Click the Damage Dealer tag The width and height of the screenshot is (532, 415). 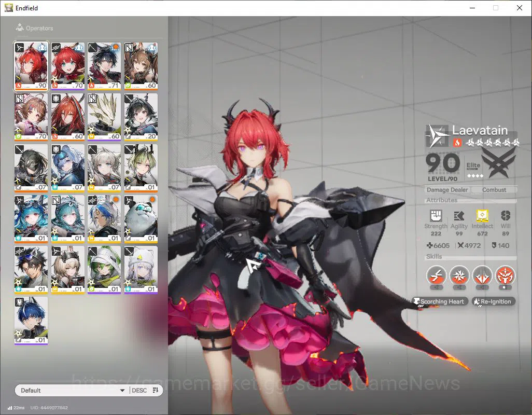coord(447,190)
